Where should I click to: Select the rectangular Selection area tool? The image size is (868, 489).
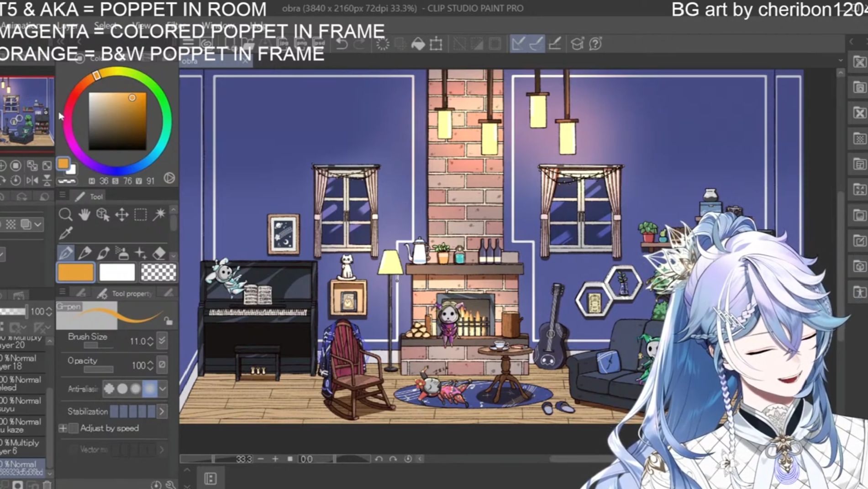pyautogui.click(x=140, y=214)
